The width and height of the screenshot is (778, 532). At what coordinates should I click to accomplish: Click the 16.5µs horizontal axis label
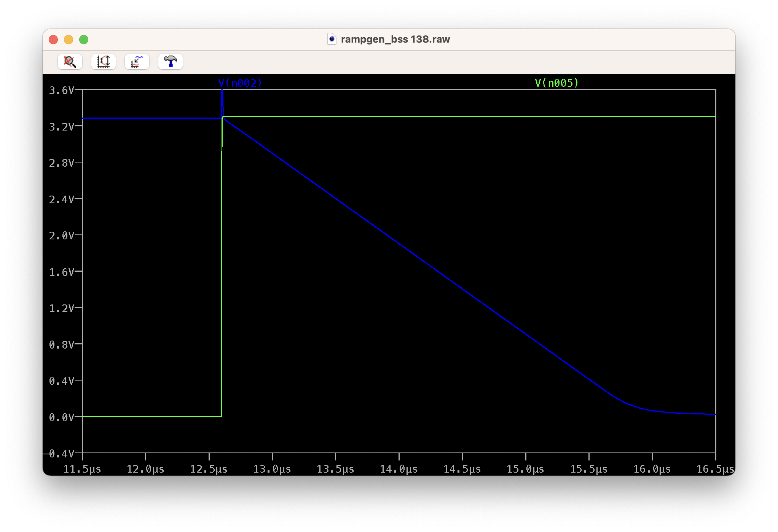[x=716, y=469]
